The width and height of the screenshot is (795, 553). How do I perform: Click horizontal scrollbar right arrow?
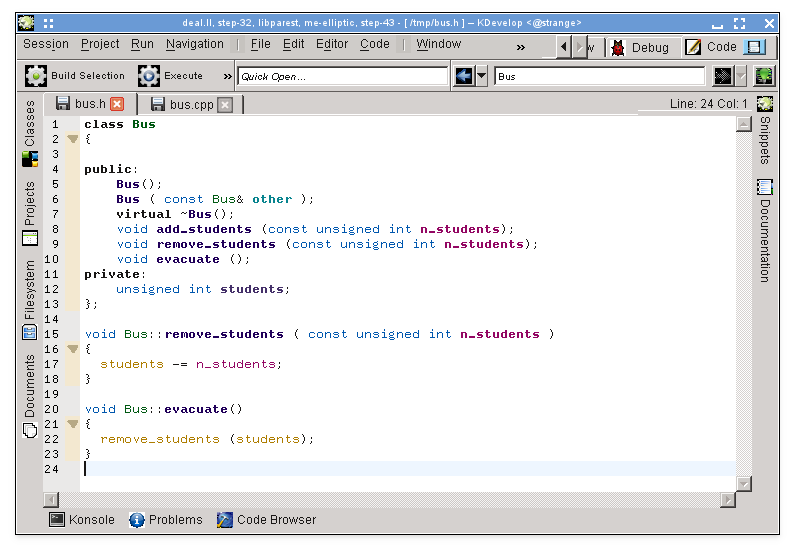point(728,500)
